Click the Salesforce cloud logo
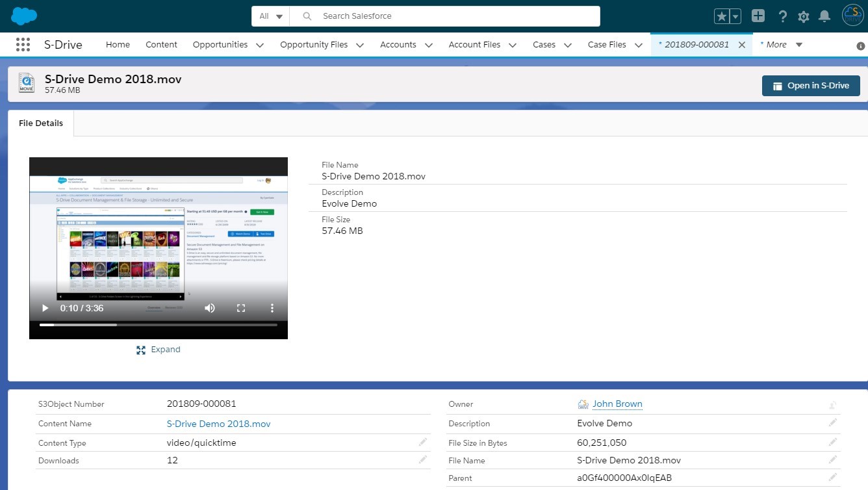The height and width of the screenshot is (490, 868). (24, 16)
